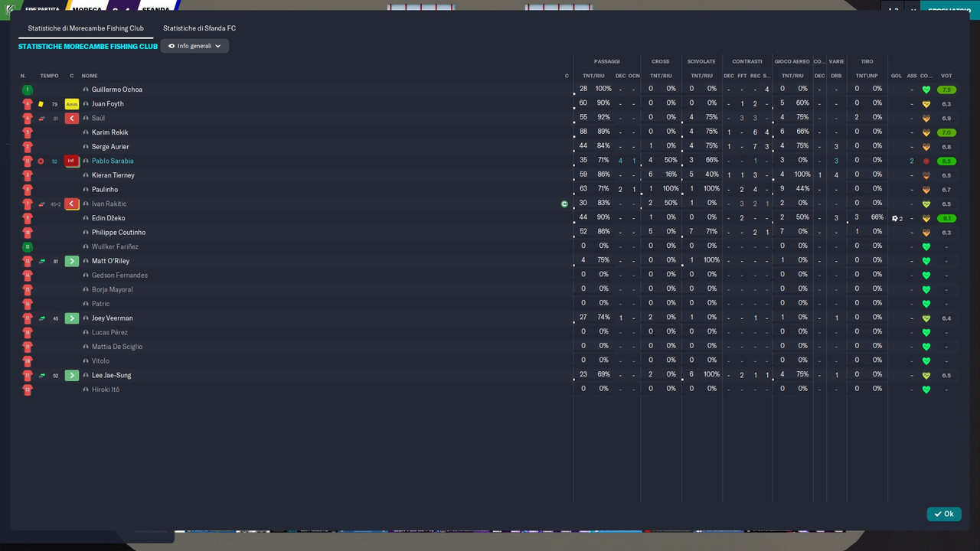The width and height of the screenshot is (980, 551).
Task: Open the Info generali dropdown
Action: [x=194, y=46]
